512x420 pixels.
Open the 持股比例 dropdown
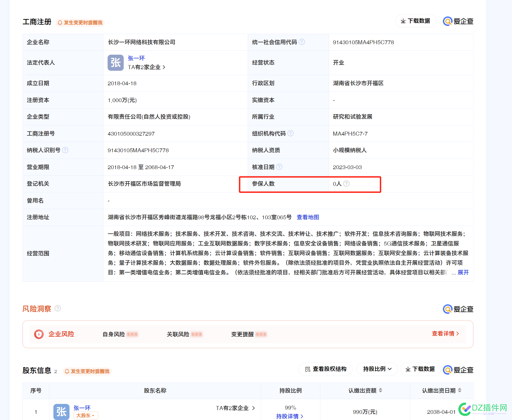click(377, 369)
